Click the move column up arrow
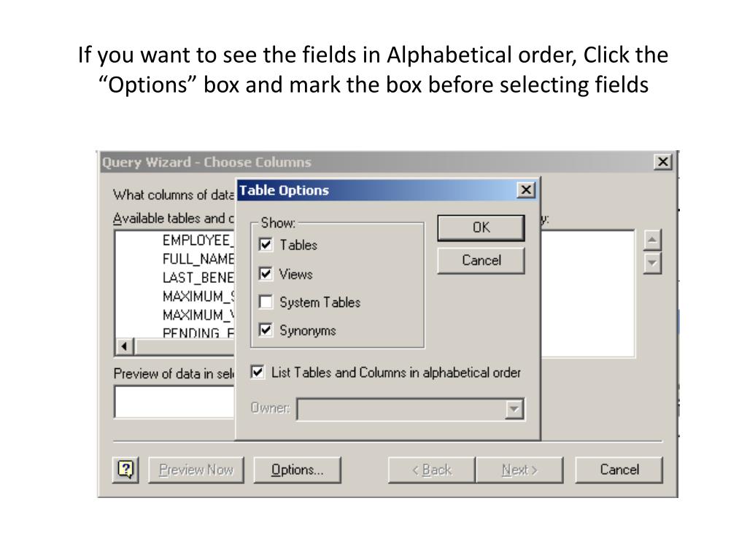Image resolution: width=747 pixels, height=560 pixels. click(x=652, y=240)
